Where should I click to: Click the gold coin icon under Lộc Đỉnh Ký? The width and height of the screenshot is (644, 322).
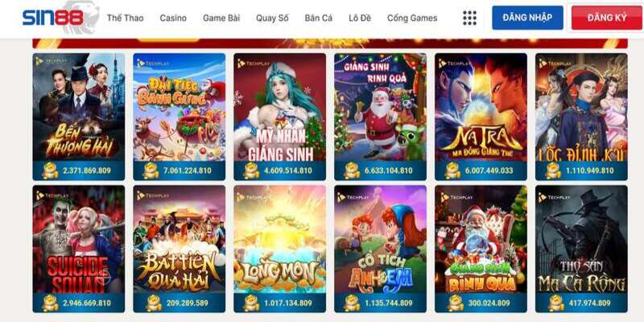coord(553,171)
